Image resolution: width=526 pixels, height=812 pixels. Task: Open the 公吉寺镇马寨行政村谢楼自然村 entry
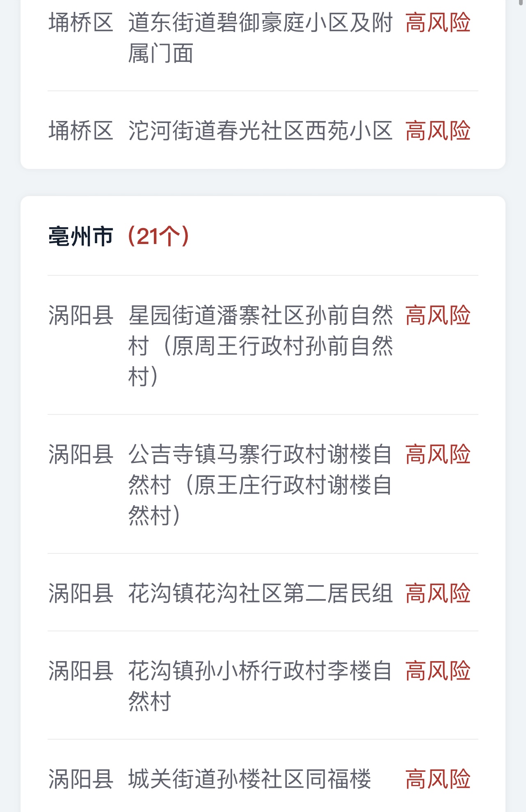pyautogui.click(x=261, y=485)
